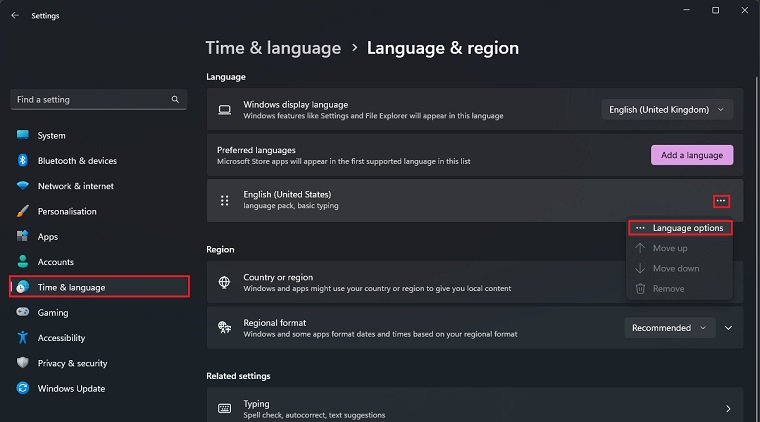Open Network & internet settings
The height and width of the screenshot is (422, 760).
[99, 186]
